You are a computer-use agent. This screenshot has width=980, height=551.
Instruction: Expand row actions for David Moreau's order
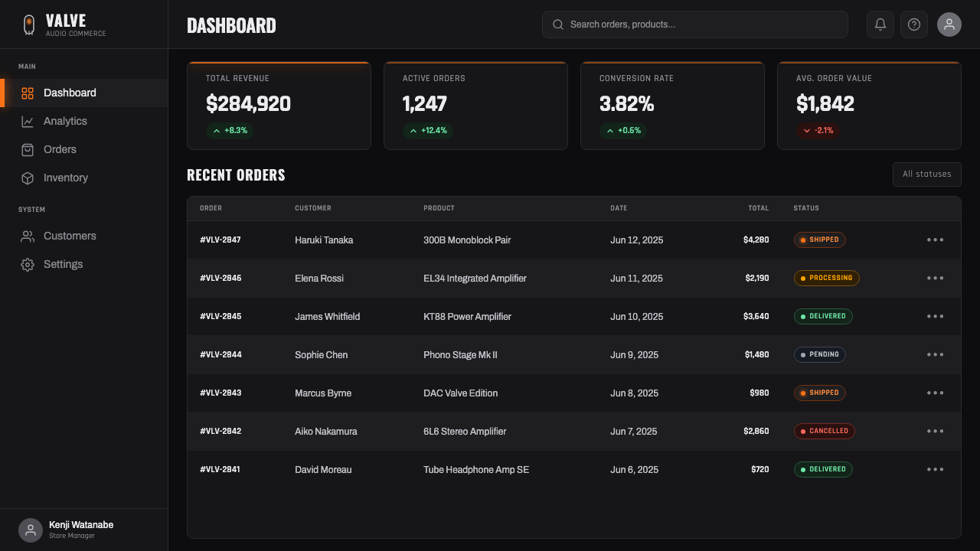pos(936,469)
